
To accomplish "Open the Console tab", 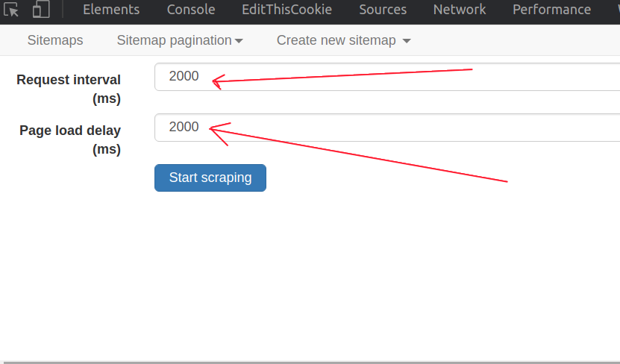I will coord(191,10).
